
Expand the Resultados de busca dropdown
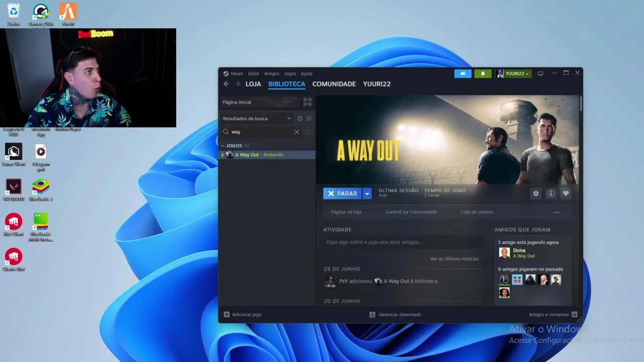tap(289, 118)
